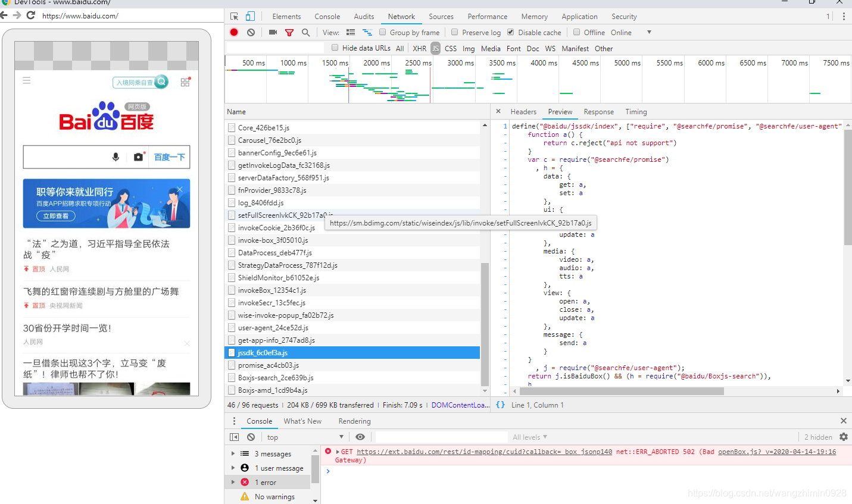Click preview pane vertical scrollbar
Viewport: 852px width, 504px height.
[848, 187]
